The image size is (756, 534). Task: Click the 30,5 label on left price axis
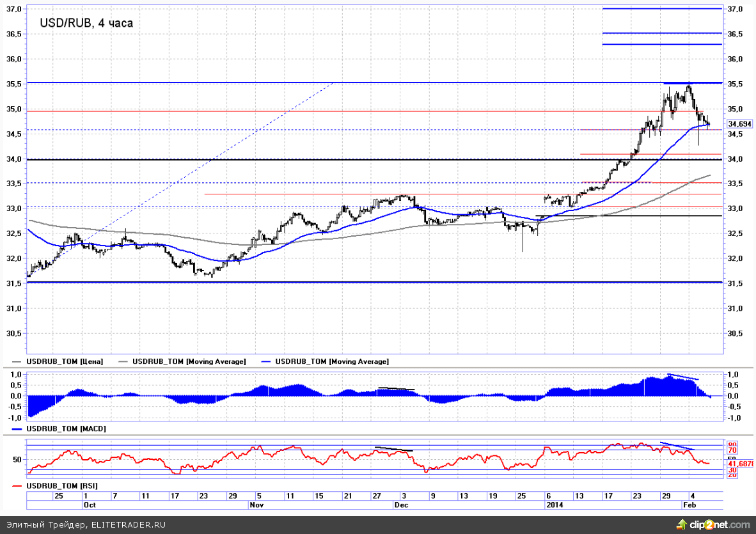[x=13, y=333]
